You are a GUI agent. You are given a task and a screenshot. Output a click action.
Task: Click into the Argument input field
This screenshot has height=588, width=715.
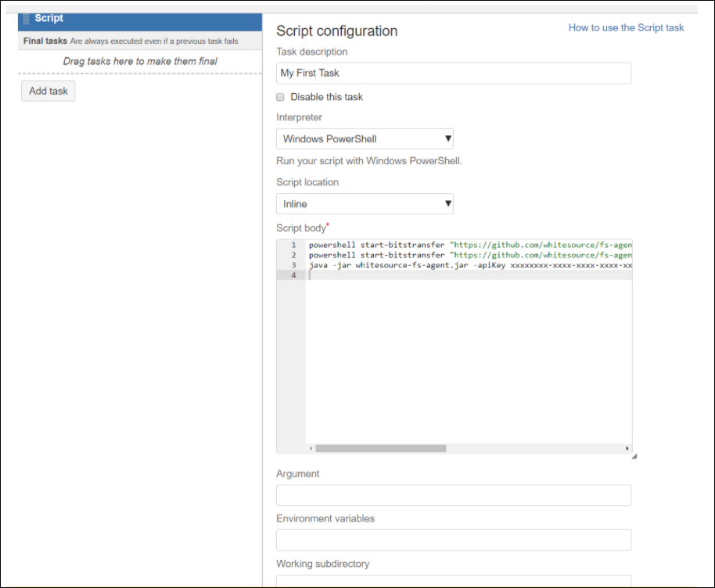pyautogui.click(x=454, y=495)
